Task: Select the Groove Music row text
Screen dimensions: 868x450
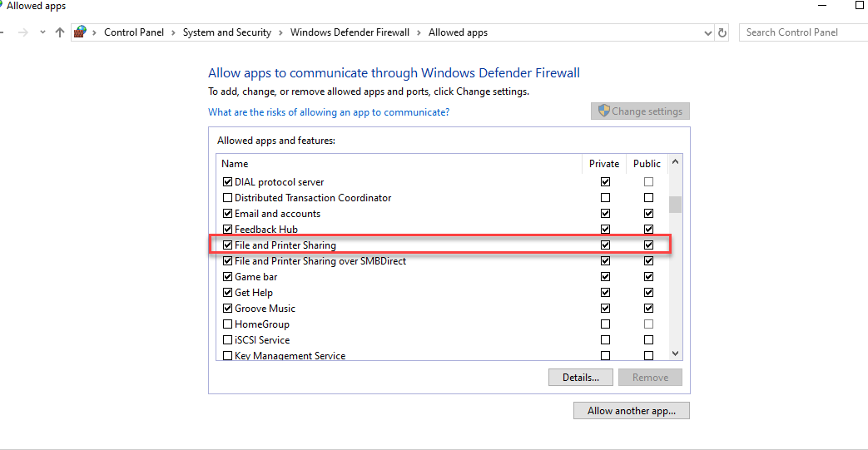Action: tap(265, 309)
